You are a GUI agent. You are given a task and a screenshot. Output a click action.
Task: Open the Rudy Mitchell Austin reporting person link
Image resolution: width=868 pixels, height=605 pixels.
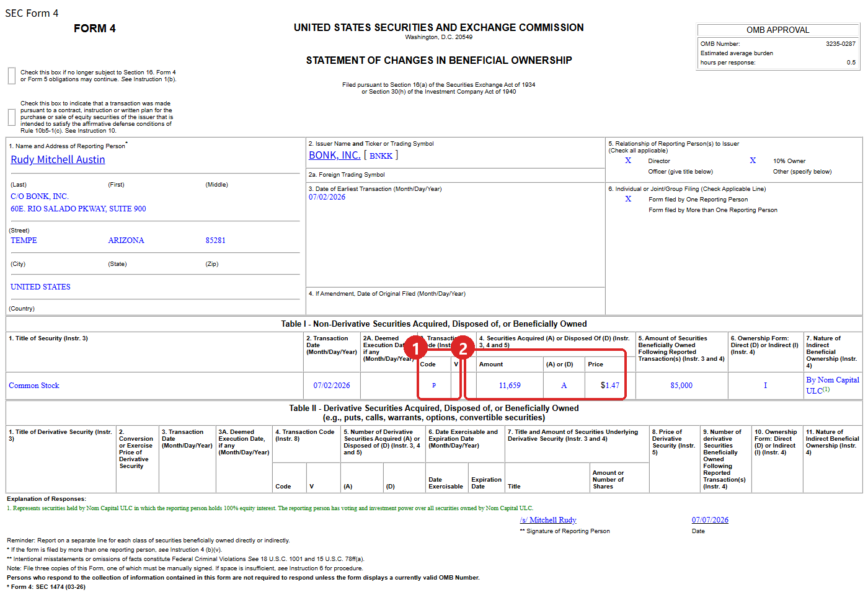click(x=58, y=159)
